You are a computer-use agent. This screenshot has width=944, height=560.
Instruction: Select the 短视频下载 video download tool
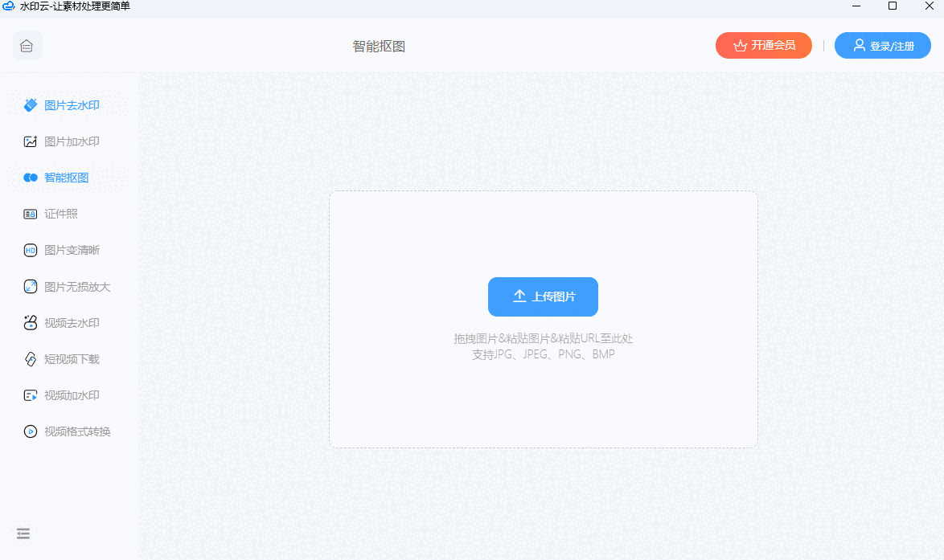coord(68,358)
